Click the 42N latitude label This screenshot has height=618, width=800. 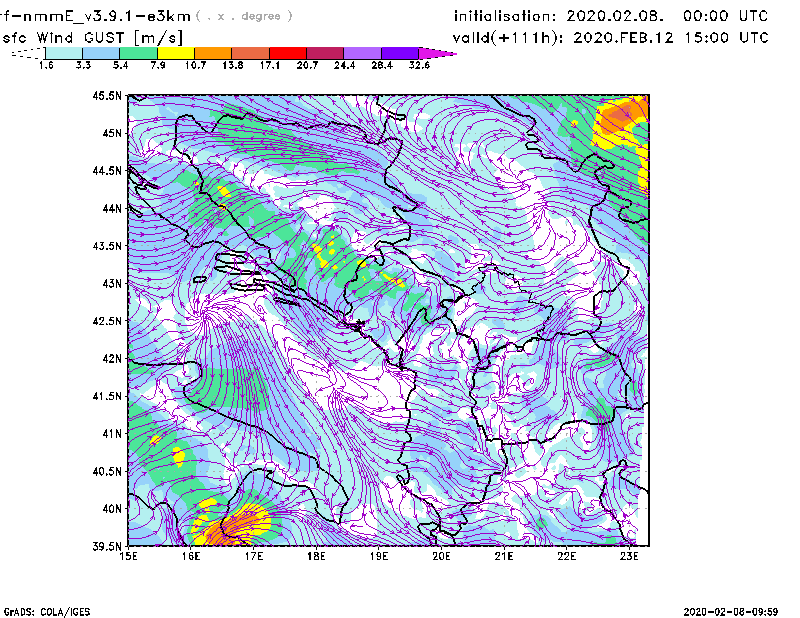pos(112,358)
